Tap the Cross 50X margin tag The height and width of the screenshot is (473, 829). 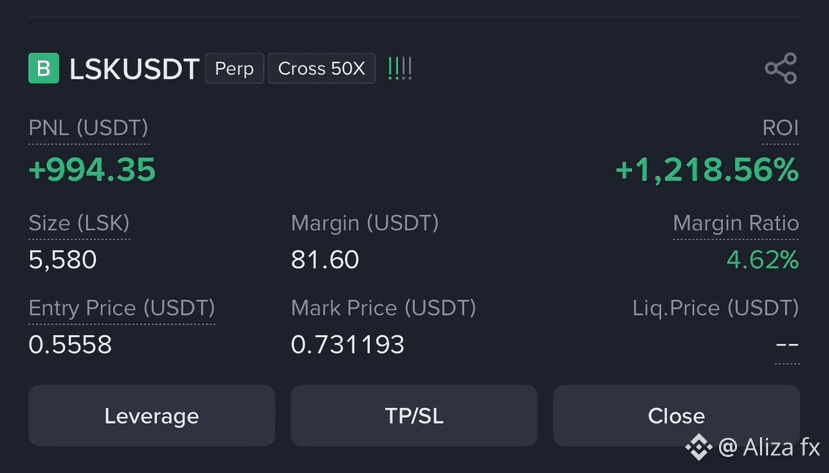point(321,68)
